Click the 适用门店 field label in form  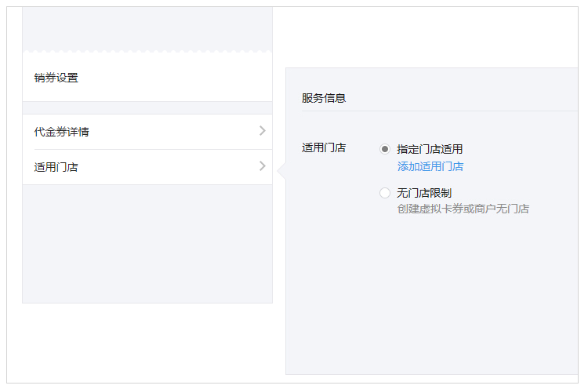point(324,147)
